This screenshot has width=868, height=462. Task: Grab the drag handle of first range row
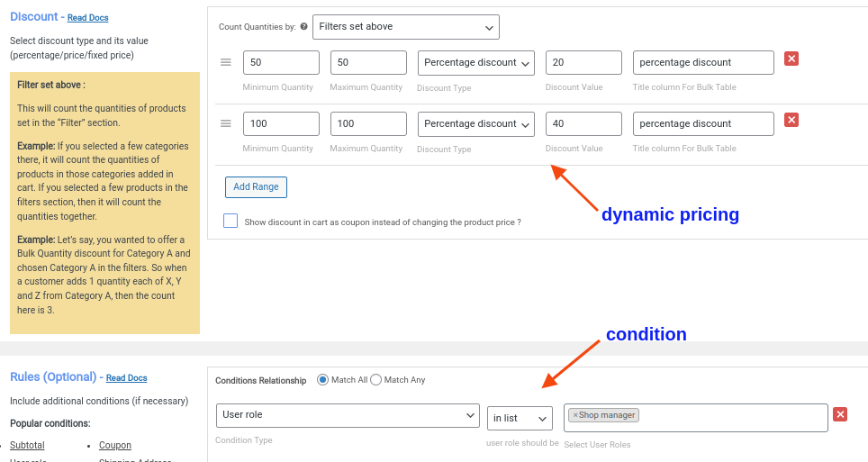(226, 62)
